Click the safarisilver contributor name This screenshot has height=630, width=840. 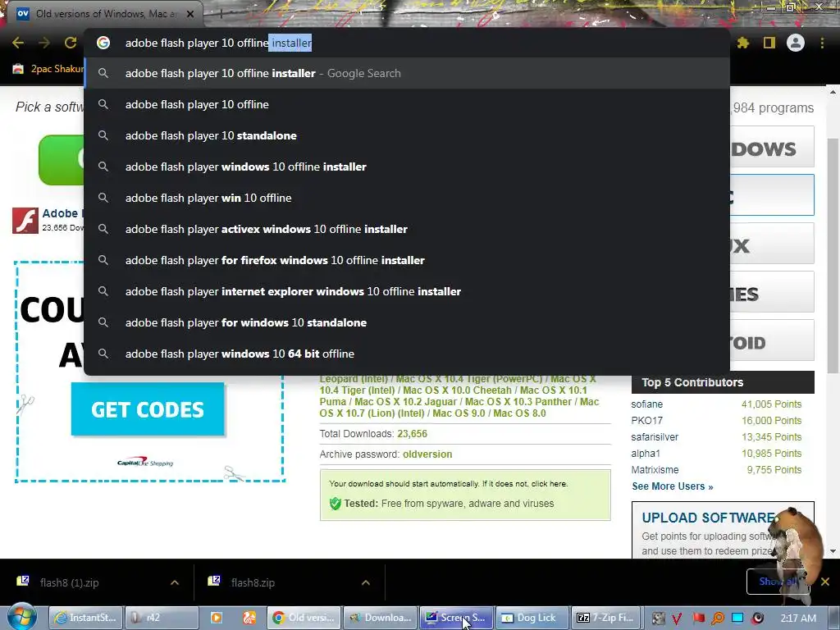tap(655, 436)
